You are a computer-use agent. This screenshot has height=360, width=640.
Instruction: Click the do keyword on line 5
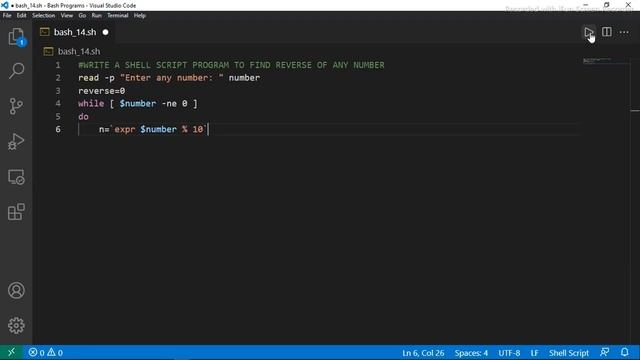point(83,116)
